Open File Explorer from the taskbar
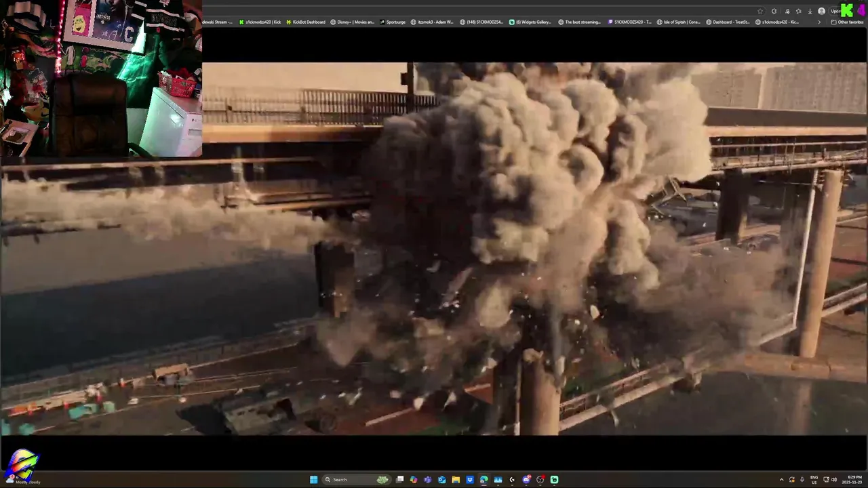This screenshot has height=488, width=868. [456, 480]
